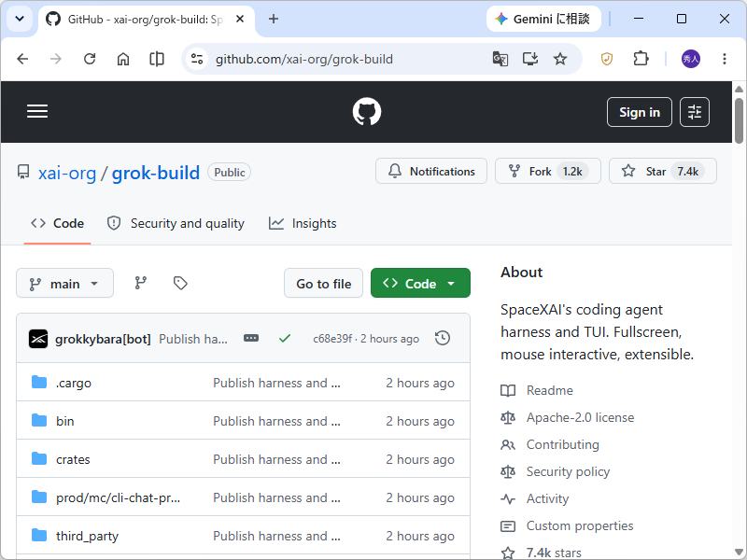Image resolution: width=747 pixels, height=560 pixels.
Task: Click the translate page icon
Action: (500, 59)
